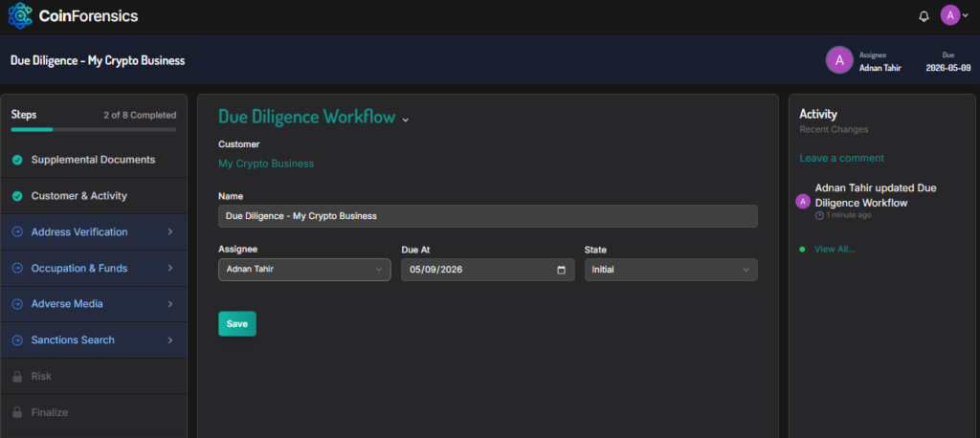Click the Supplemental Documents completed checkmark
980x438 pixels.
click(17, 160)
